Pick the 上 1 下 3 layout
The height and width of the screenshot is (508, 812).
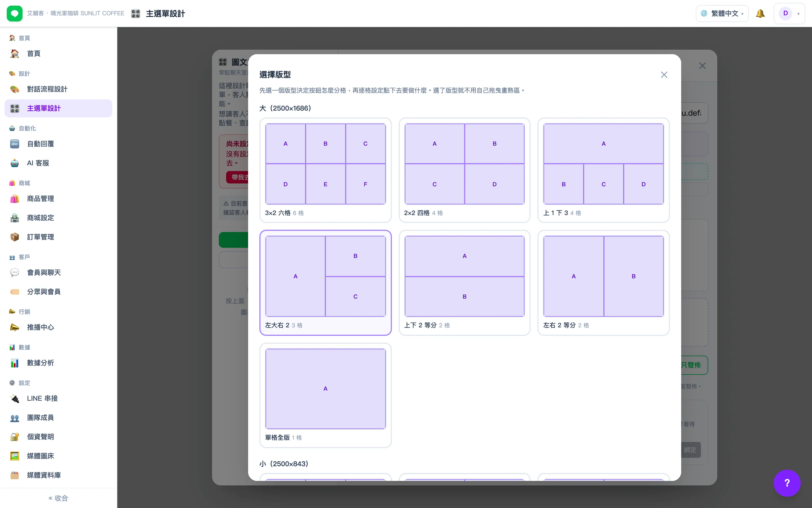point(603,170)
